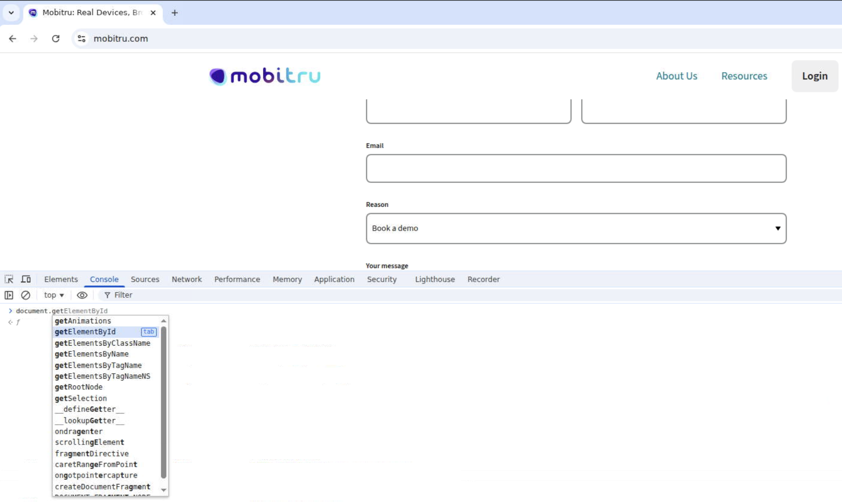
Task: Go back with the browser arrow
Action: pos(13,39)
